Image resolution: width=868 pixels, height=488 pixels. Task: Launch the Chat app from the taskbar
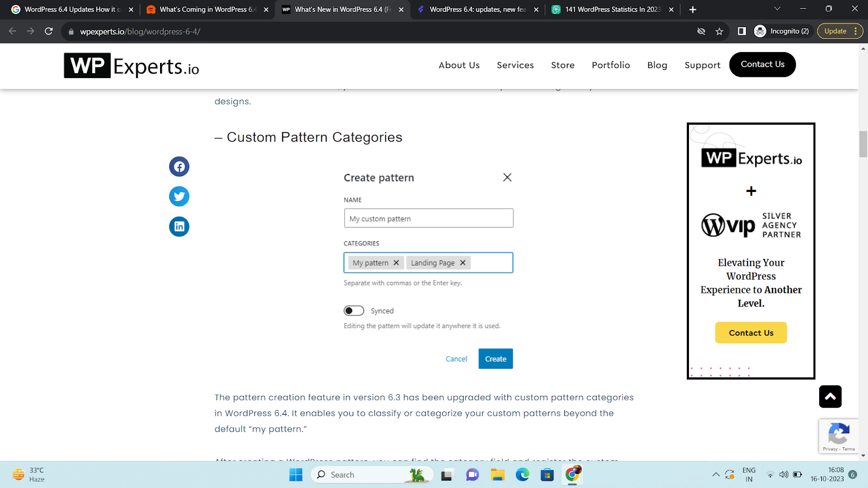473,475
